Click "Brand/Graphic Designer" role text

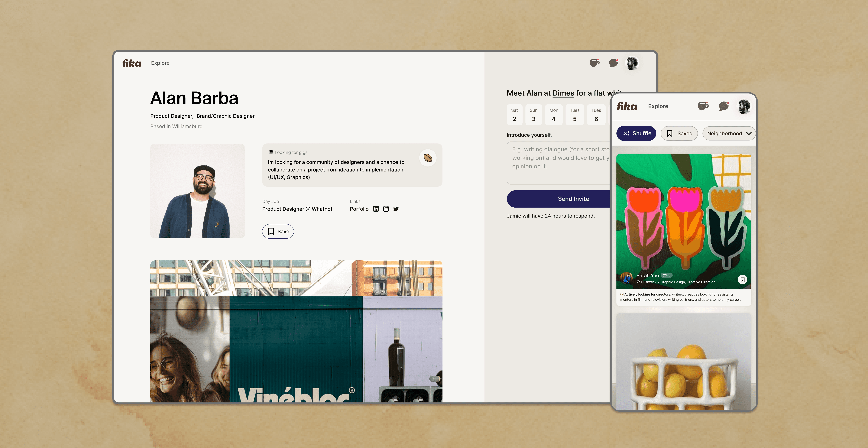(225, 116)
